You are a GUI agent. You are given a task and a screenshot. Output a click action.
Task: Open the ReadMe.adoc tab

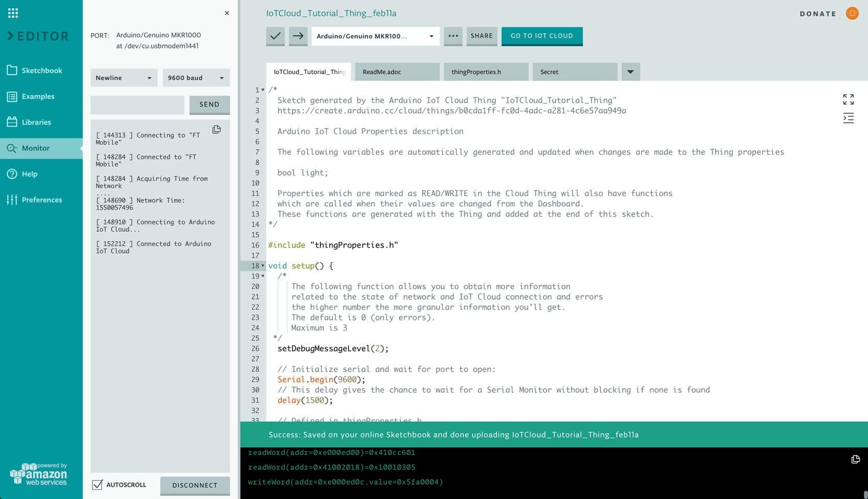[397, 72]
